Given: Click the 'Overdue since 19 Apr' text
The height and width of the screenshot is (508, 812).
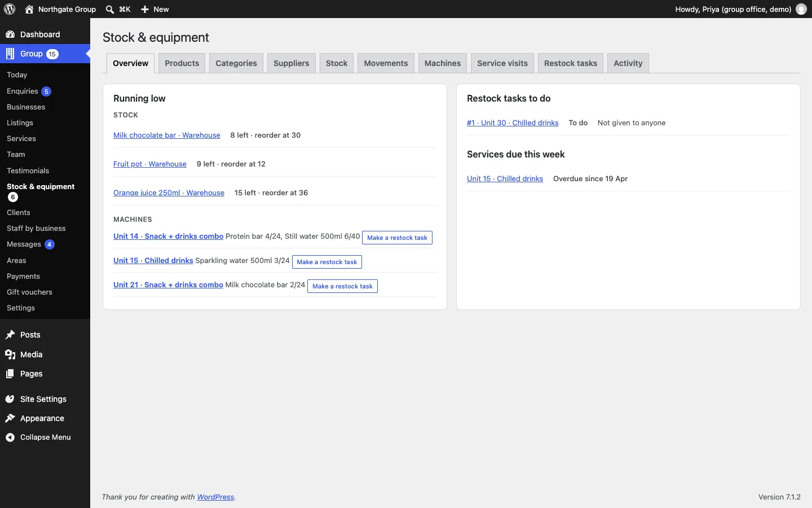Looking at the screenshot, I should click(x=590, y=179).
